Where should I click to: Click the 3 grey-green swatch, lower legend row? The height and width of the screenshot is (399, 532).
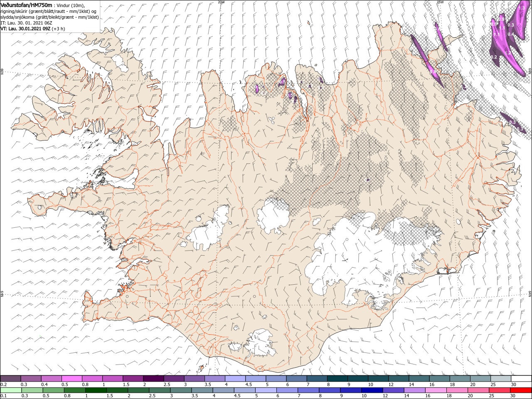(x=181, y=390)
